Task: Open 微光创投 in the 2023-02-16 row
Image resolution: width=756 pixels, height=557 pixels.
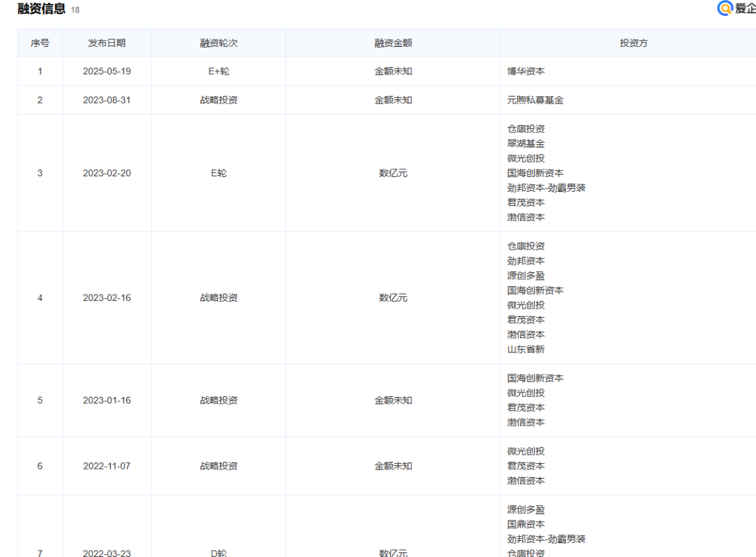Action: point(526,305)
